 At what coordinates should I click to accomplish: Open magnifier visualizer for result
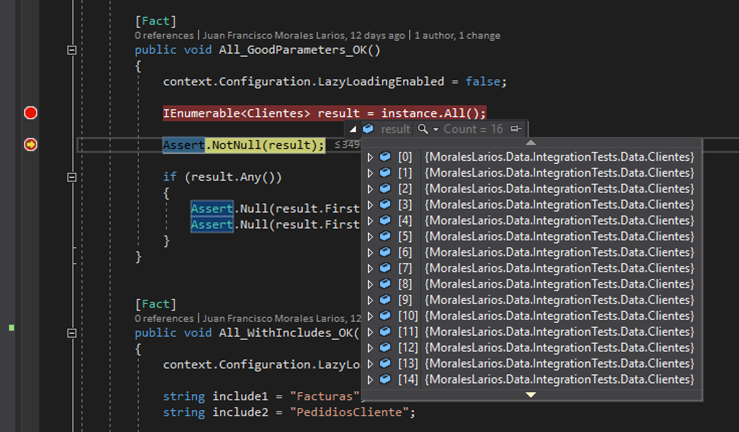coord(423,129)
